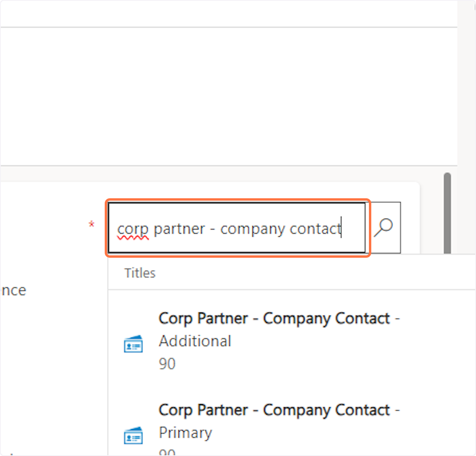Place cursor at end of 'contact' text
The image size is (476, 456).
[341, 229]
